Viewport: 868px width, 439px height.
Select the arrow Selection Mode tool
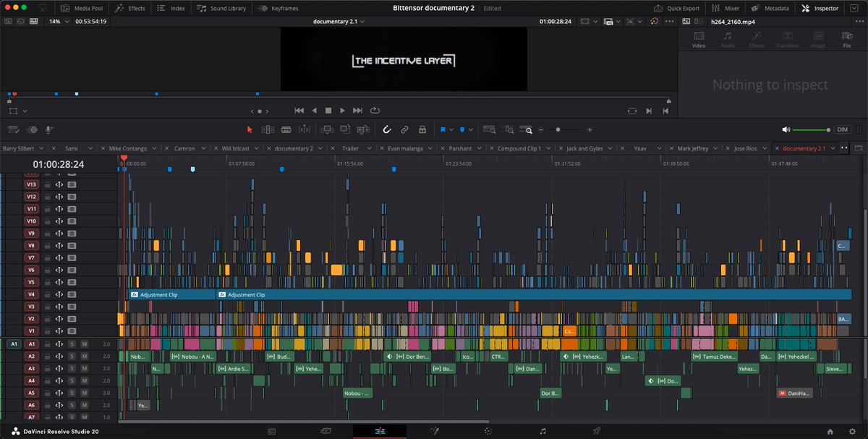250,129
